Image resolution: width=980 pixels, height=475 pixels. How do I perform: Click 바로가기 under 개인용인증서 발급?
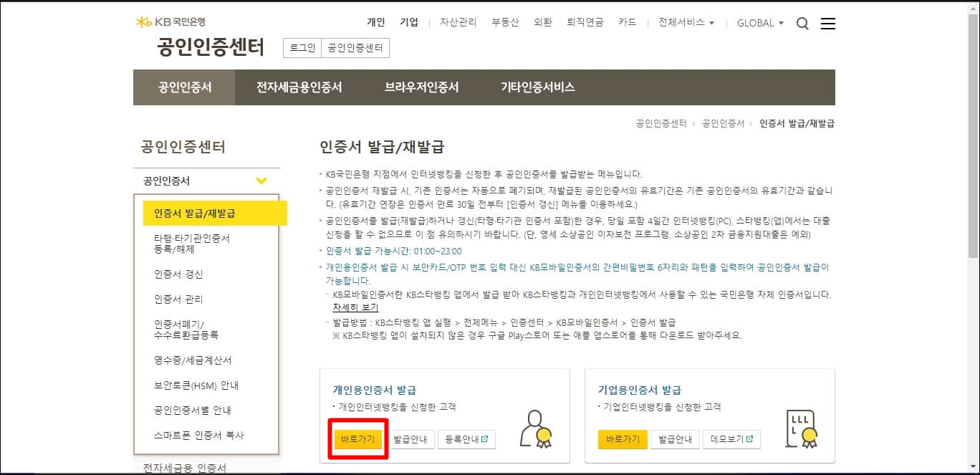[x=358, y=439]
